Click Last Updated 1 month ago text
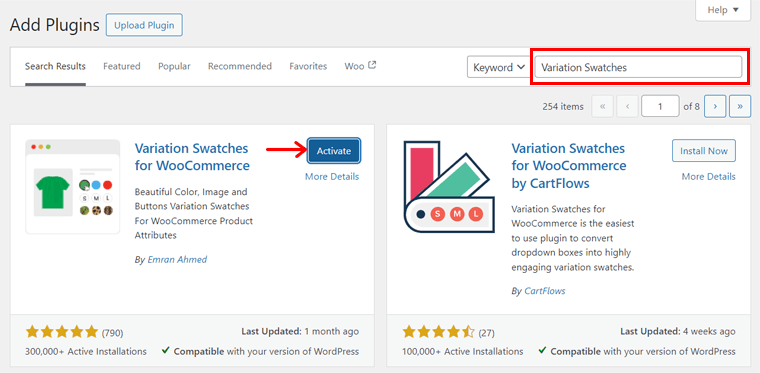Image resolution: width=760 pixels, height=373 pixels. coord(300,332)
